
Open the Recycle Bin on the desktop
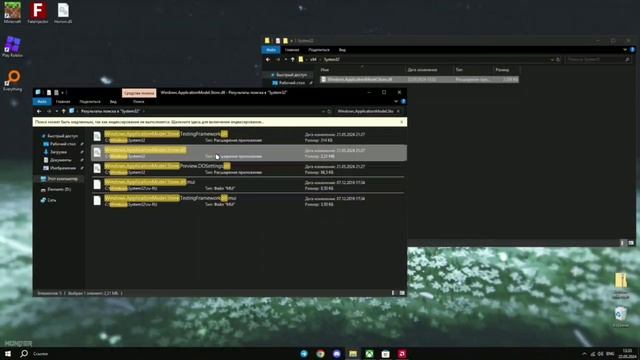click(x=620, y=317)
